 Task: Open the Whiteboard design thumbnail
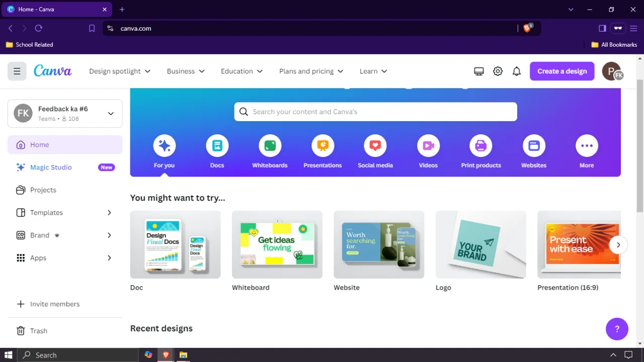click(x=277, y=244)
